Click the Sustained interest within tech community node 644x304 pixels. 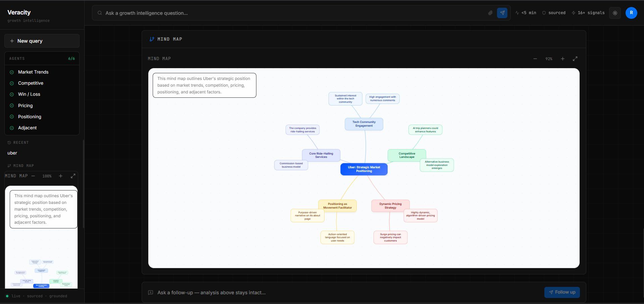pos(345,99)
